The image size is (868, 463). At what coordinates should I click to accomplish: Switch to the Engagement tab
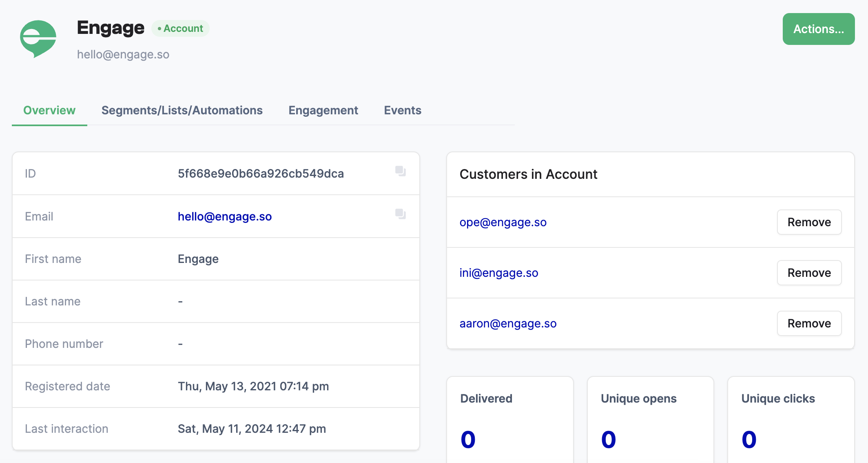tap(323, 110)
